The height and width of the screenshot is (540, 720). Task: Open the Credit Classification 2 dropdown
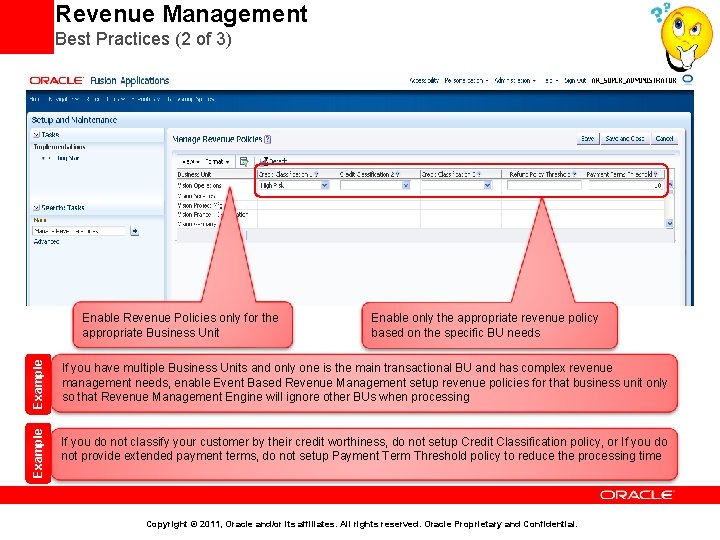pyautogui.click(x=406, y=186)
